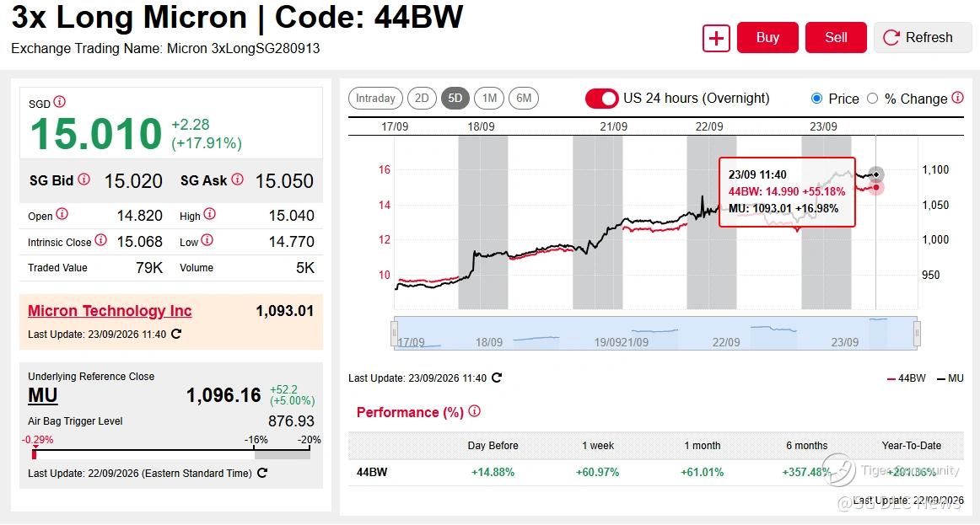Image resolution: width=980 pixels, height=525 pixels.
Task: Click the Open price info icon
Action: 62,214
